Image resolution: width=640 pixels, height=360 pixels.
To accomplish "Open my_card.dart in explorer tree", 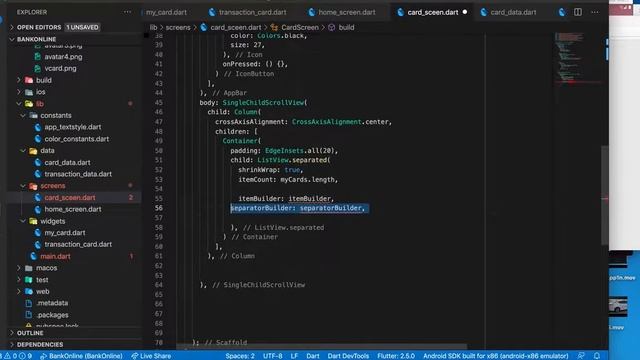I will click(65, 233).
